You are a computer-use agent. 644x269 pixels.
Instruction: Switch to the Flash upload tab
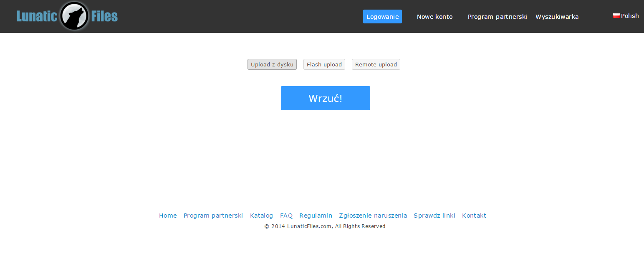(324, 64)
